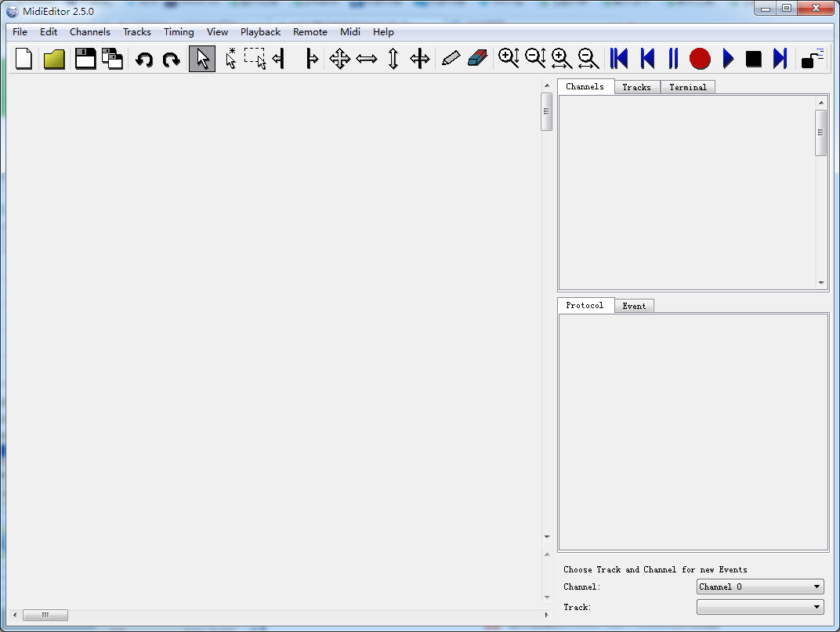Select the eraser tool
This screenshot has height=632, width=840.
tap(477, 58)
